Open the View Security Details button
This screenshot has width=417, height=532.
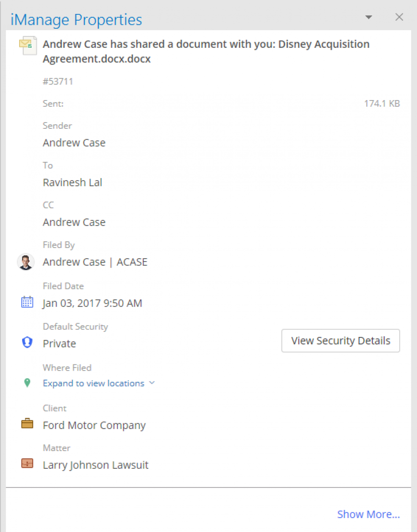[x=341, y=340]
